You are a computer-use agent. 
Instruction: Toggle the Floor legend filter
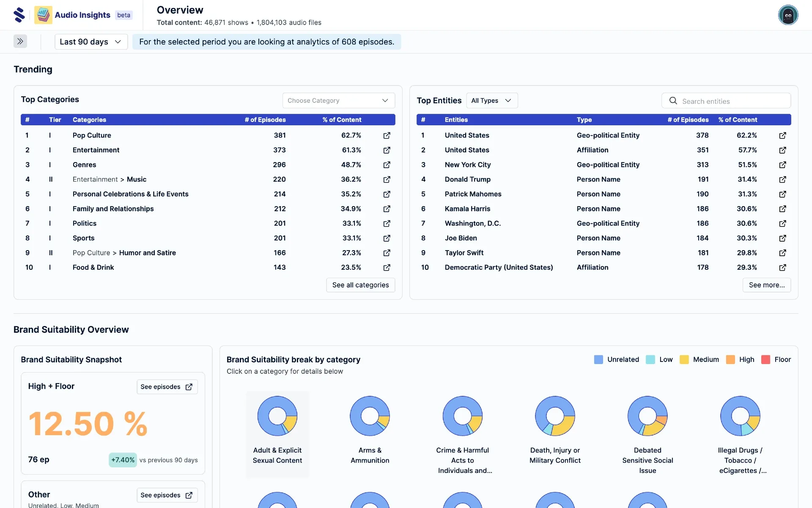(765, 359)
